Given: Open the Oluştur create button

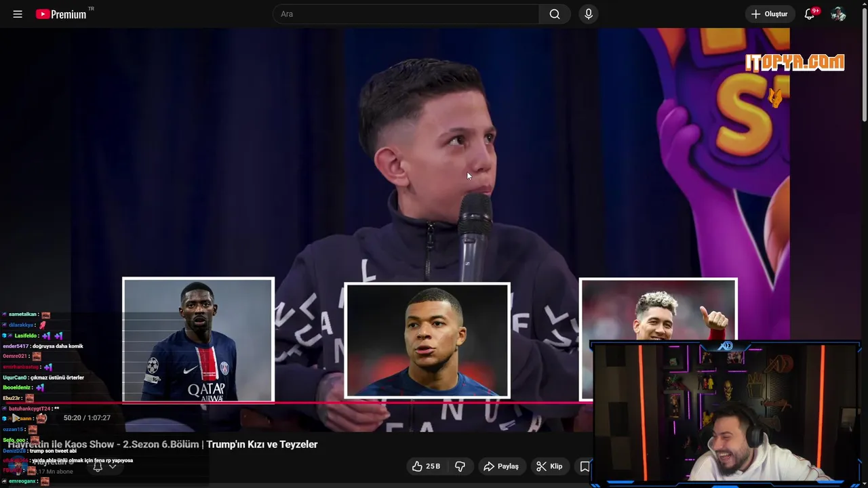Looking at the screenshot, I should point(770,14).
